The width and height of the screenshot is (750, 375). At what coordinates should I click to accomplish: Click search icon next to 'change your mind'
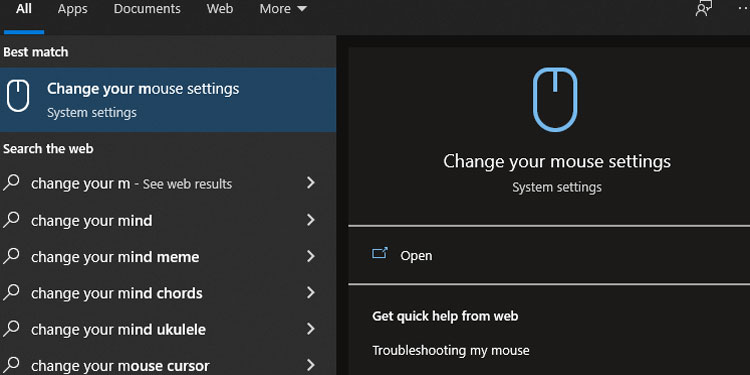point(11,220)
